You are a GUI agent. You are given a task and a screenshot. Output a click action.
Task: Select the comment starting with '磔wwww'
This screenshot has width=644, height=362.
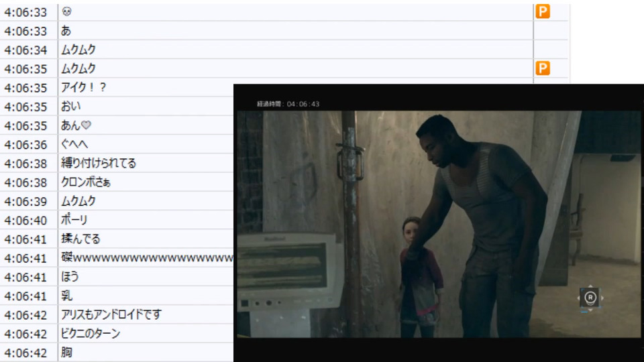pos(147,257)
